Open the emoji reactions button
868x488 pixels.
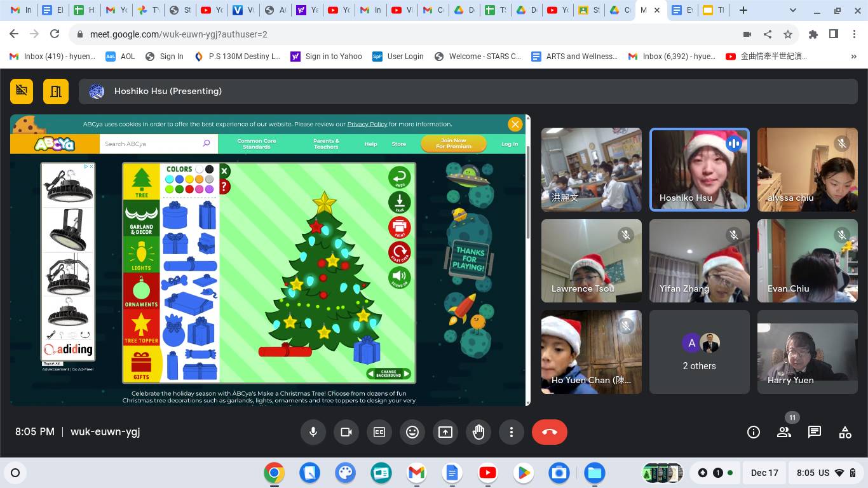click(x=412, y=432)
